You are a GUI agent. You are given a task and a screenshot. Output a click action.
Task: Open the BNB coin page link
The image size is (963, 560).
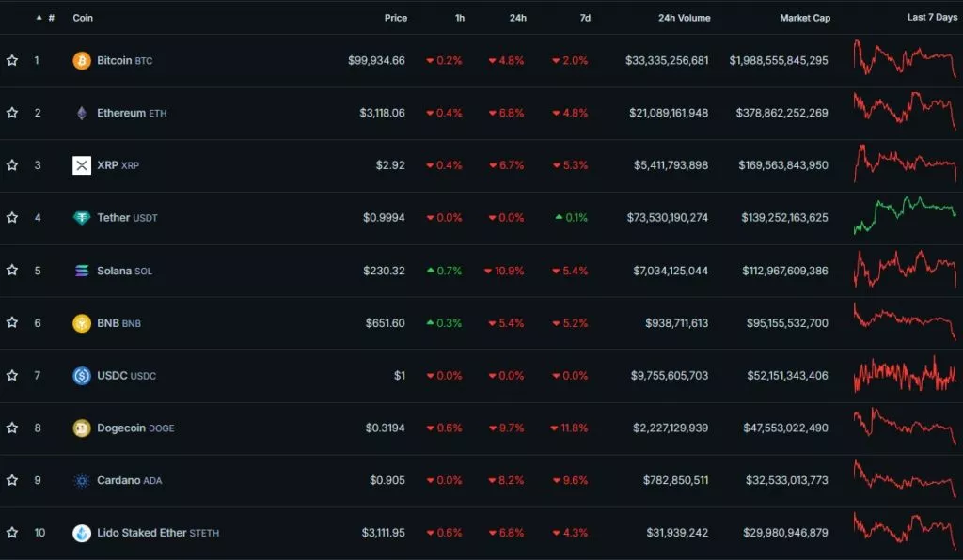click(x=119, y=322)
